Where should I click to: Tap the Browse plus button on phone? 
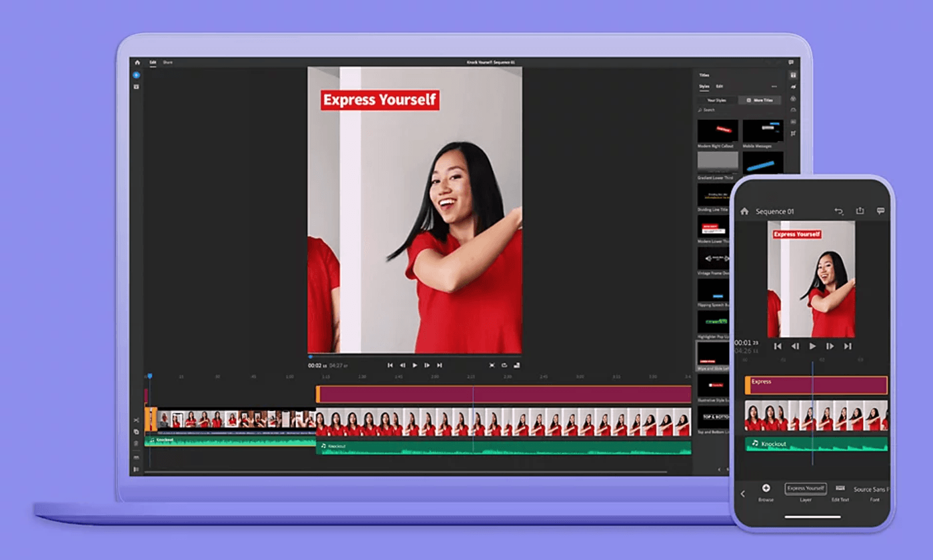[x=766, y=488]
